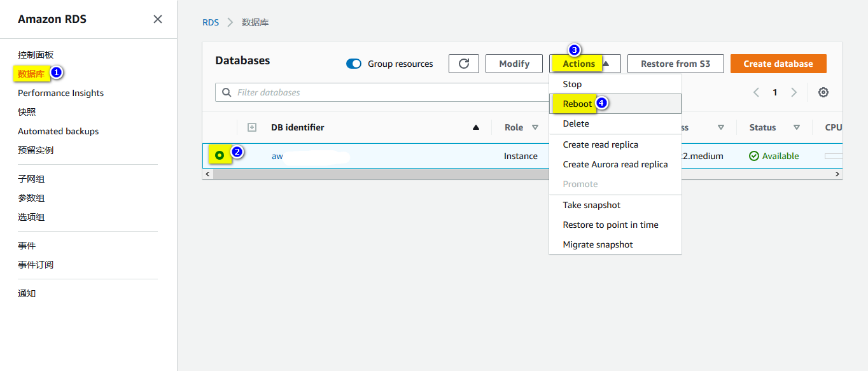Open the RDS breadcrumb link
Screen dimensions: 868x371
[x=211, y=22]
